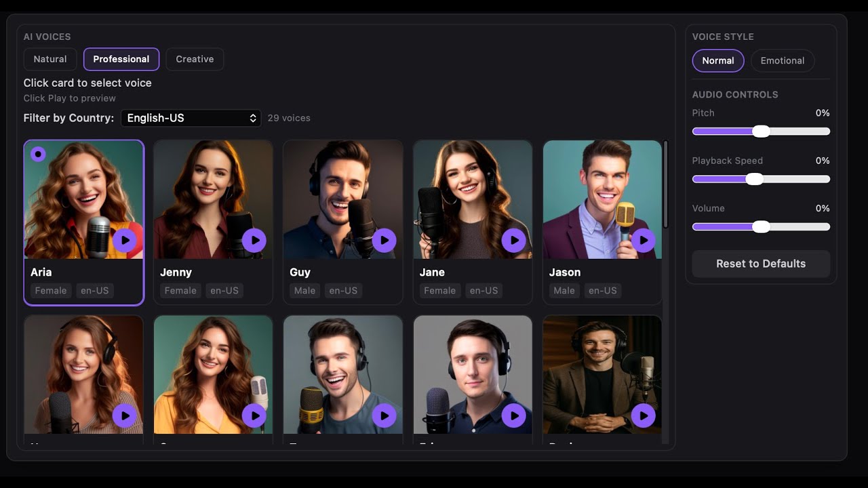This screenshot has width=868, height=488.
Task: Click the Jenny name label
Action: 176,272
